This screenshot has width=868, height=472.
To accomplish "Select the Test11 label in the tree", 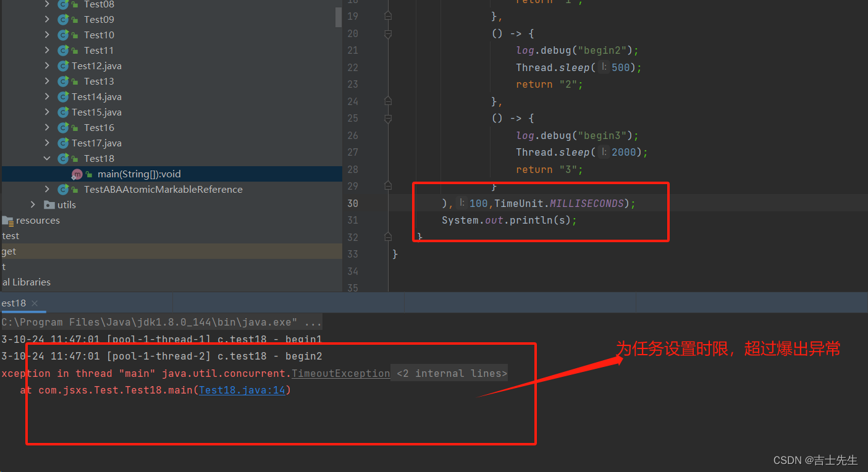I will (99, 50).
